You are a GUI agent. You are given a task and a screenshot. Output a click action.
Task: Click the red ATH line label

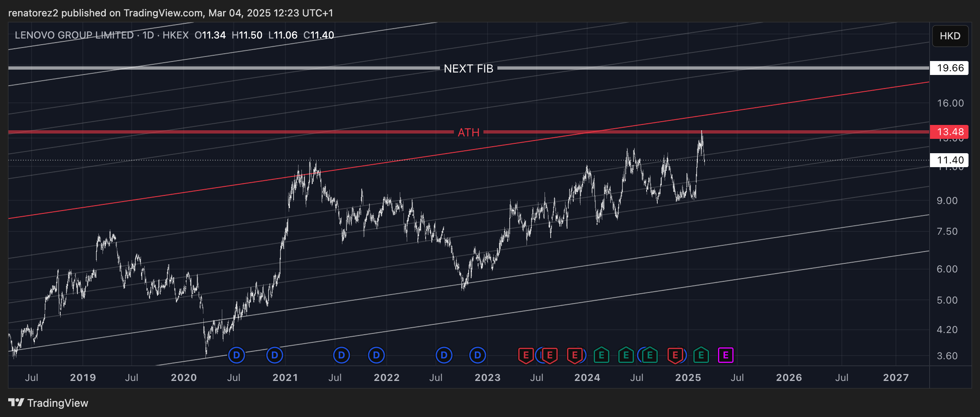tap(468, 132)
